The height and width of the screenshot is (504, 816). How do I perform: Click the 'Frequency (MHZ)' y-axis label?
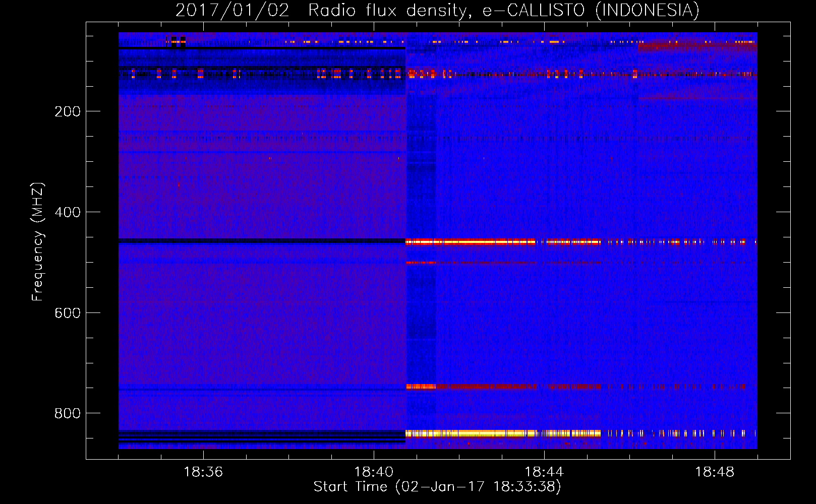click(37, 242)
